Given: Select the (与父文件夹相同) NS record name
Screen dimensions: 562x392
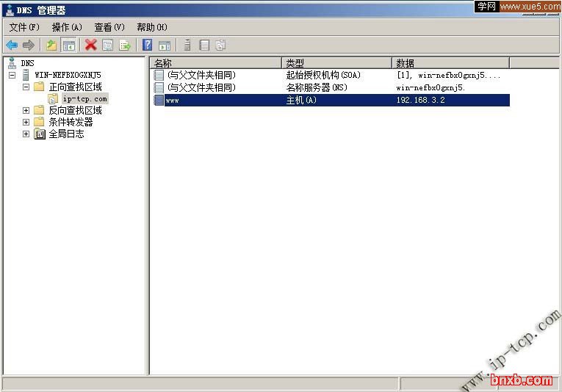Looking at the screenshot, I should 201,87.
